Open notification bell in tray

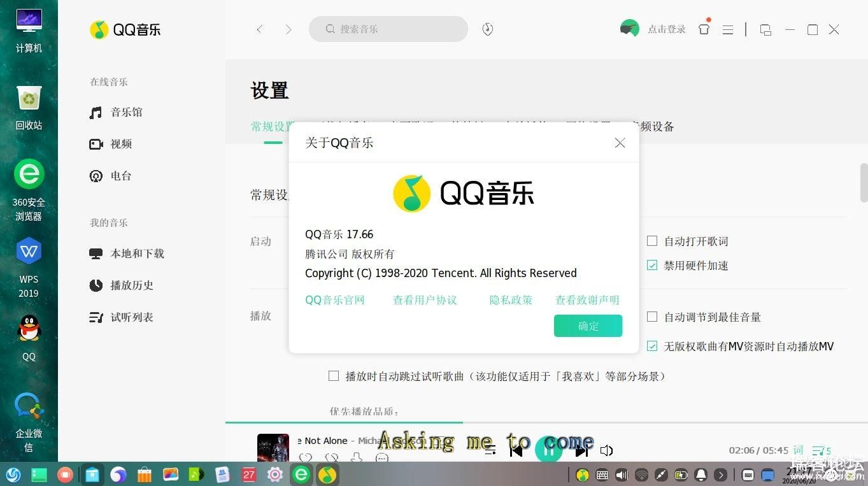pos(701,475)
